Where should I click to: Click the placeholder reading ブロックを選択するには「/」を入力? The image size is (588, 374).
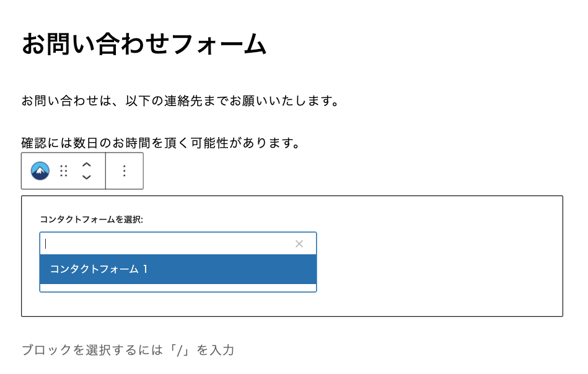127,350
